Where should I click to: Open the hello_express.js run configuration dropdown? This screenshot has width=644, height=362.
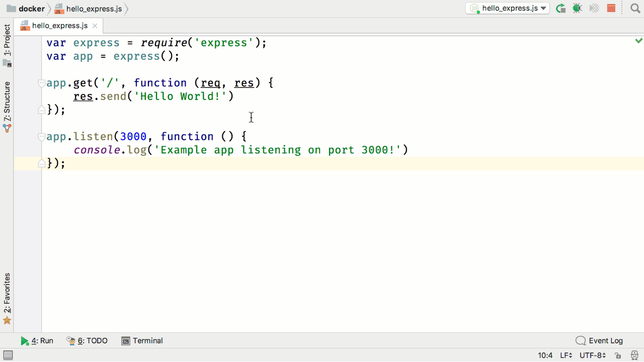(507, 8)
